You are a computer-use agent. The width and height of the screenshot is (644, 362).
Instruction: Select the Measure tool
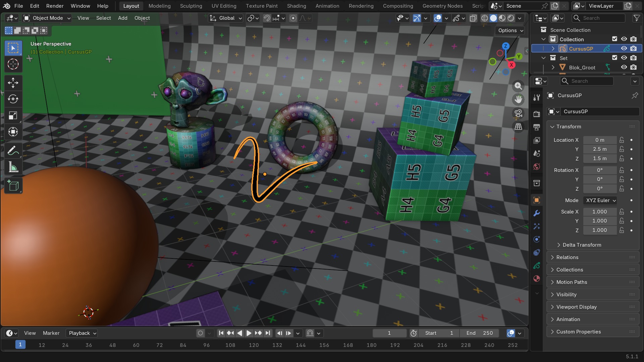click(x=13, y=167)
